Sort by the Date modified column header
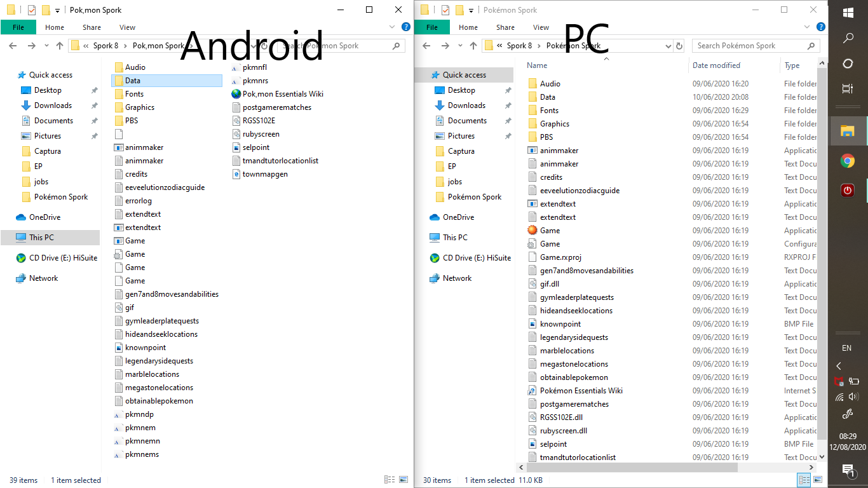Image resolution: width=868 pixels, height=488 pixels. pyautogui.click(x=716, y=65)
